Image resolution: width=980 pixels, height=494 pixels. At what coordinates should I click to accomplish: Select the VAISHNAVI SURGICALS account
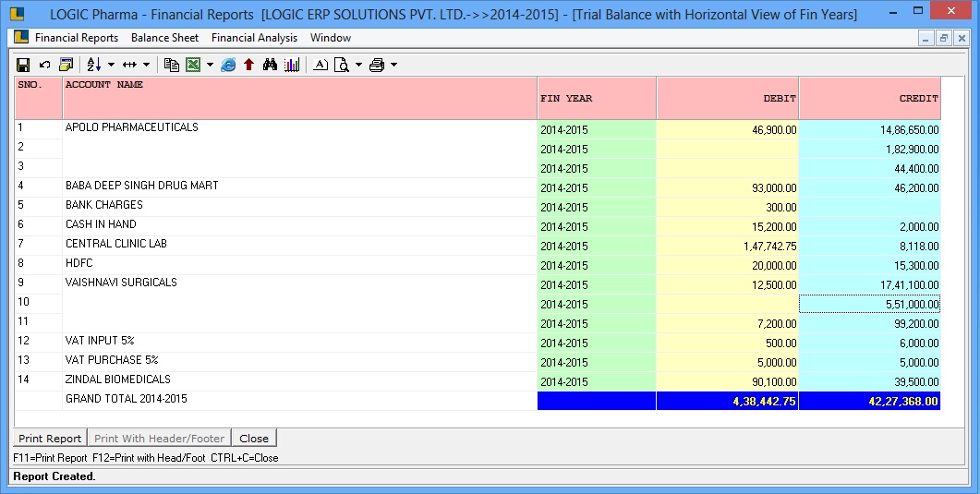[x=121, y=282]
